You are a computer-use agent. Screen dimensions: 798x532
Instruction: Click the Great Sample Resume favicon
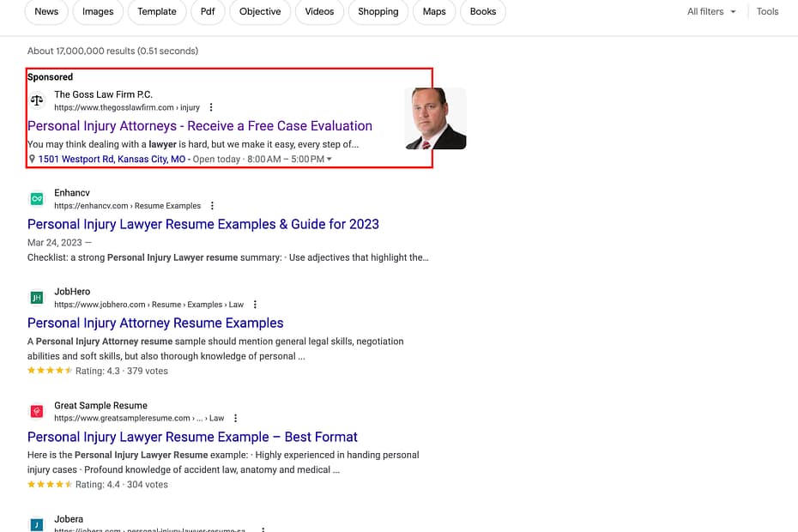[x=37, y=411]
